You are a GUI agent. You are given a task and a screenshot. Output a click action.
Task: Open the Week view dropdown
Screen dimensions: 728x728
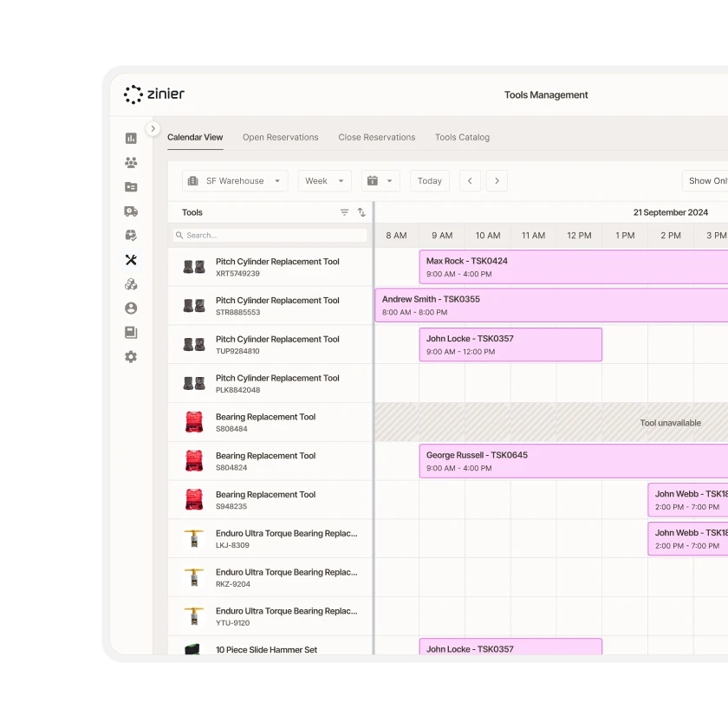324,180
